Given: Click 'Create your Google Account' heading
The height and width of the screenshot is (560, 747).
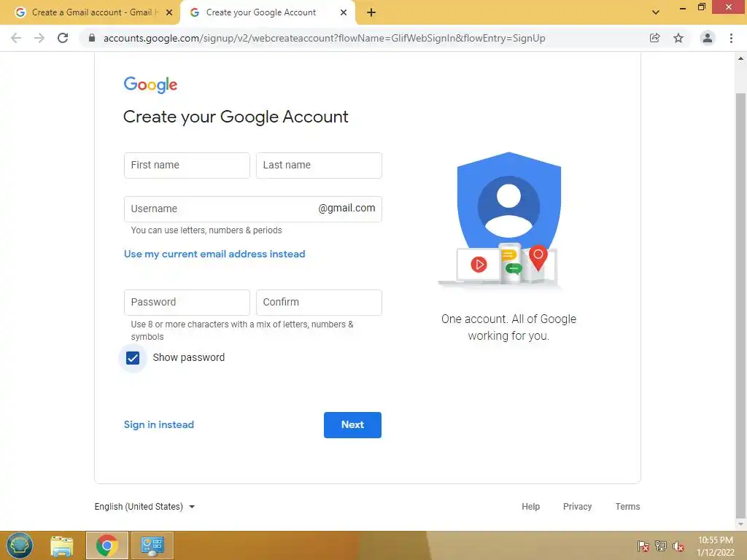Looking at the screenshot, I should point(236,117).
